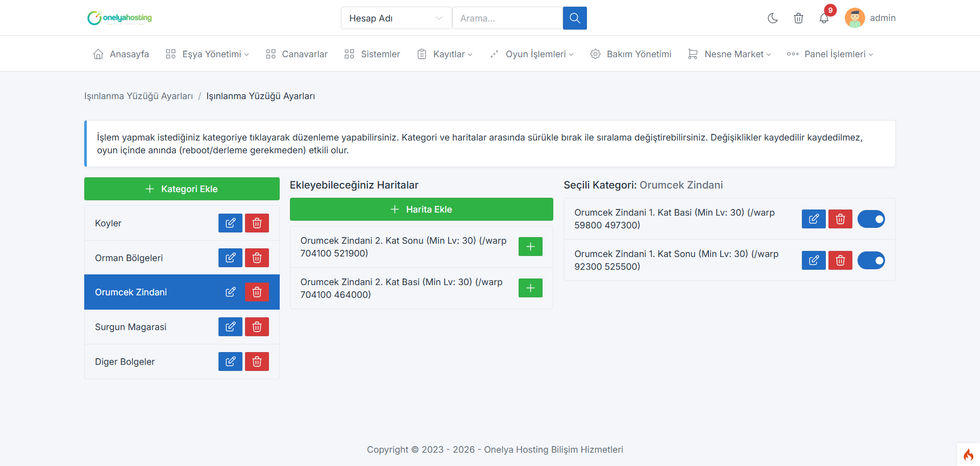Edit the Orumcek Zindani category

tap(230, 292)
